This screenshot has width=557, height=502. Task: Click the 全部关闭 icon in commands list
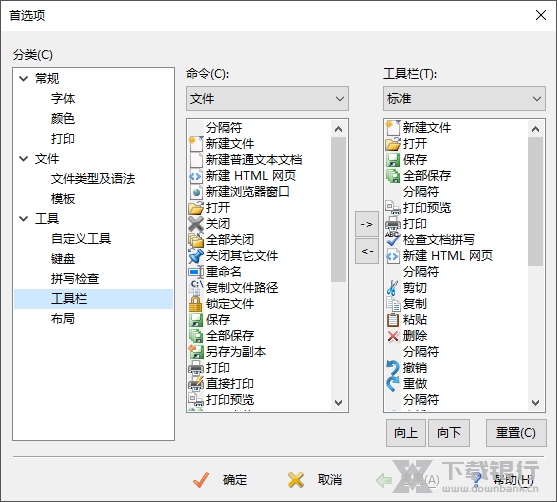196,240
